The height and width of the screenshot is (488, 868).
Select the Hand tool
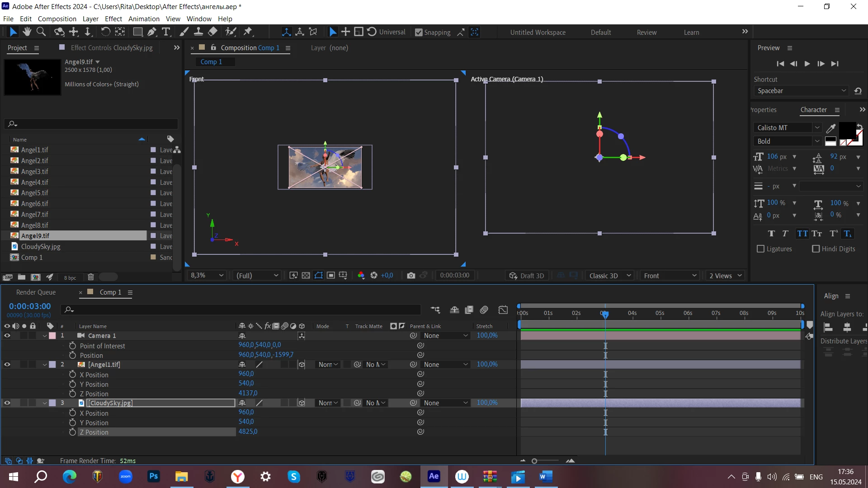point(27,32)
